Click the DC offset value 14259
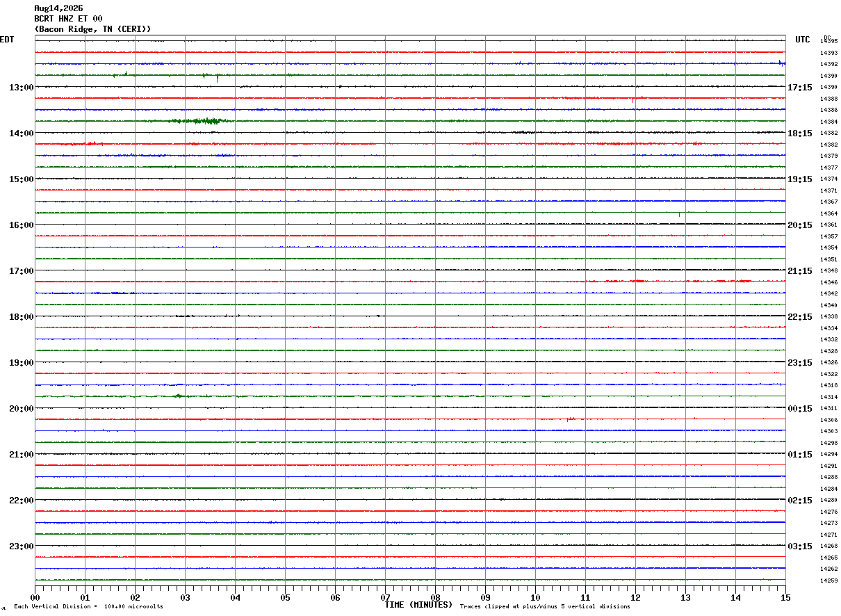This screenshot has width=841, height=616. click(828, 581)
